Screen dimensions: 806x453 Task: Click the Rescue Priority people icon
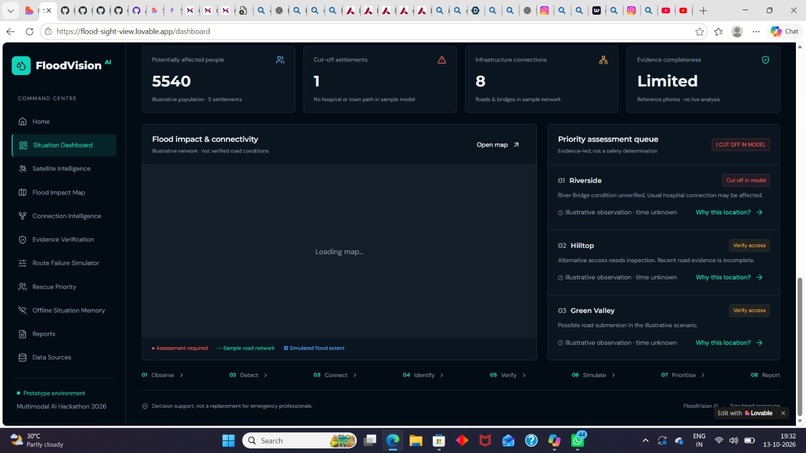[x=22, y=287]
